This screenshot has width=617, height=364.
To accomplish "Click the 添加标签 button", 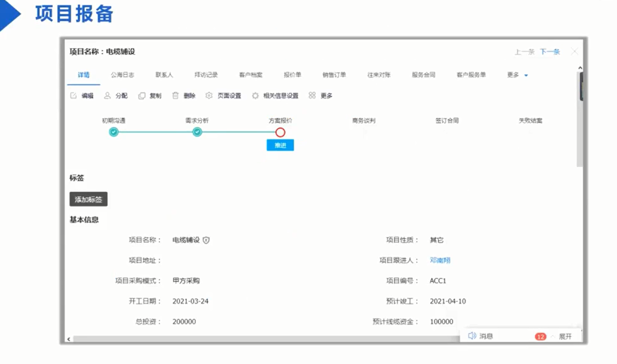I will [88, 199].
